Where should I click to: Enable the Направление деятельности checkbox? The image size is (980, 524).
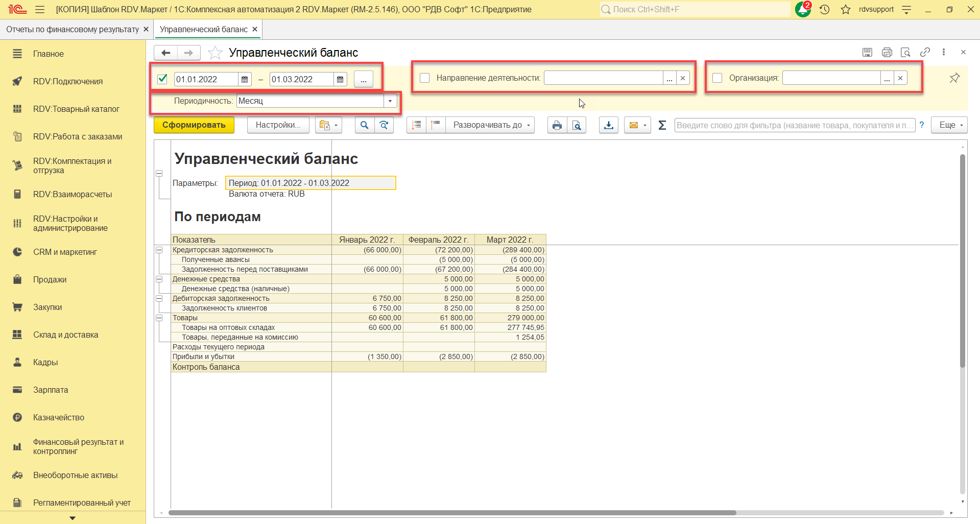pos(424,78)
